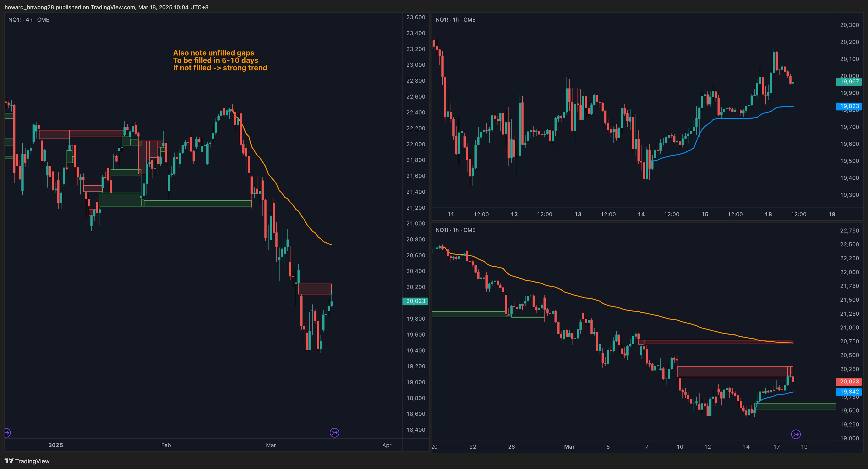Click the red 20,023 price label on the bottom-right chart

click(849, 382)
